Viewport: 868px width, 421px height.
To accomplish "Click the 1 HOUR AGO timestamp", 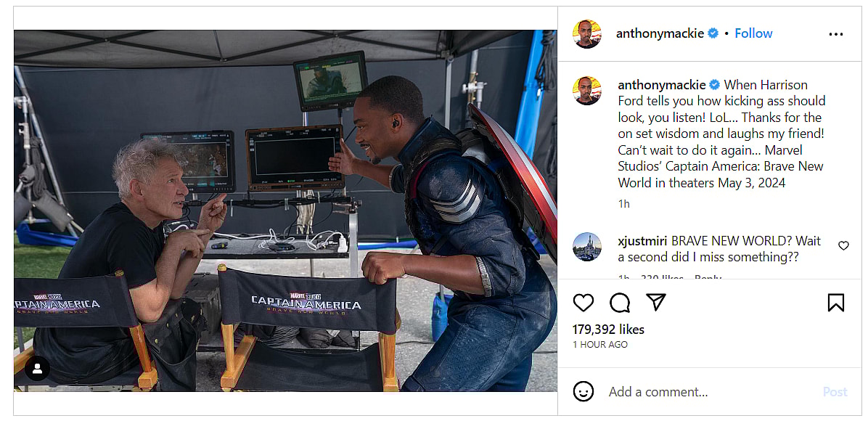I will tap(600, 345).
